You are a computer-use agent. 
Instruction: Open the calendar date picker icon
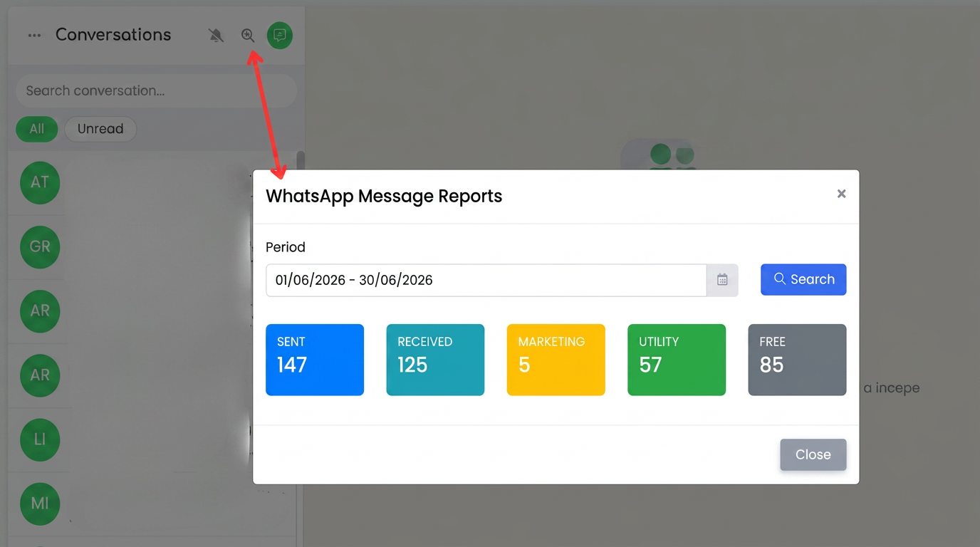pyautogui.click(x=722, y=280)
